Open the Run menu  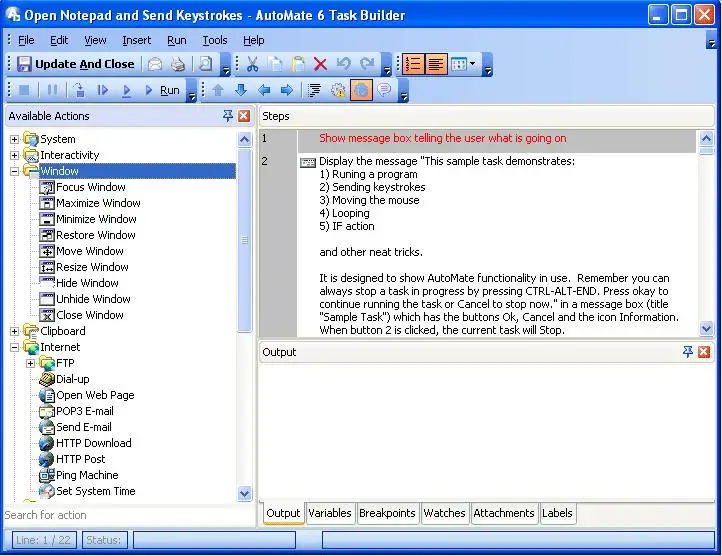[x=177, y=41]
